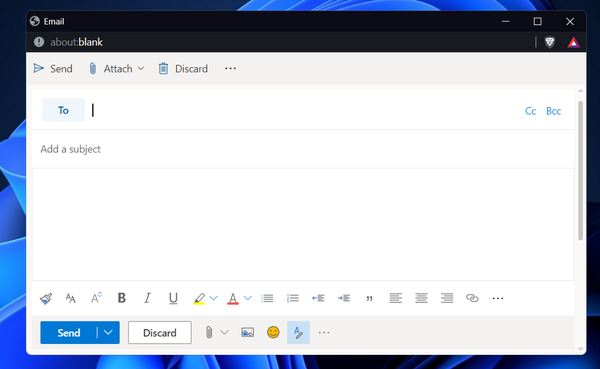Click inside the message body area
The width and height of the screenshot is (600, 369).
pos(303,224)
